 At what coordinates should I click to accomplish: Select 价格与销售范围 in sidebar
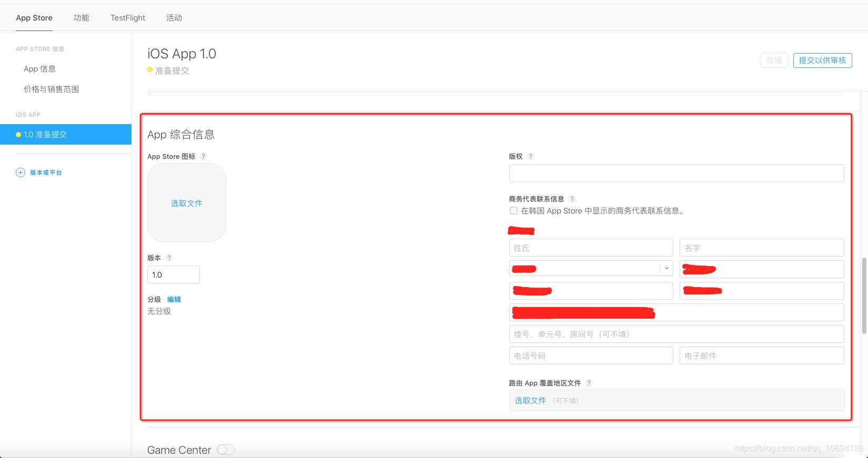(52, 89)
